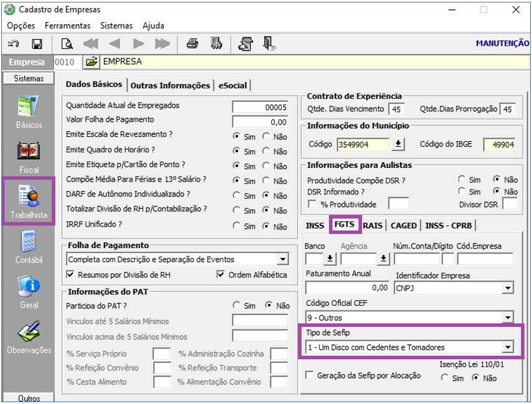532x404 pixels.
Task: Open the Ferramentas menu
Action: (x=68, y=25)
